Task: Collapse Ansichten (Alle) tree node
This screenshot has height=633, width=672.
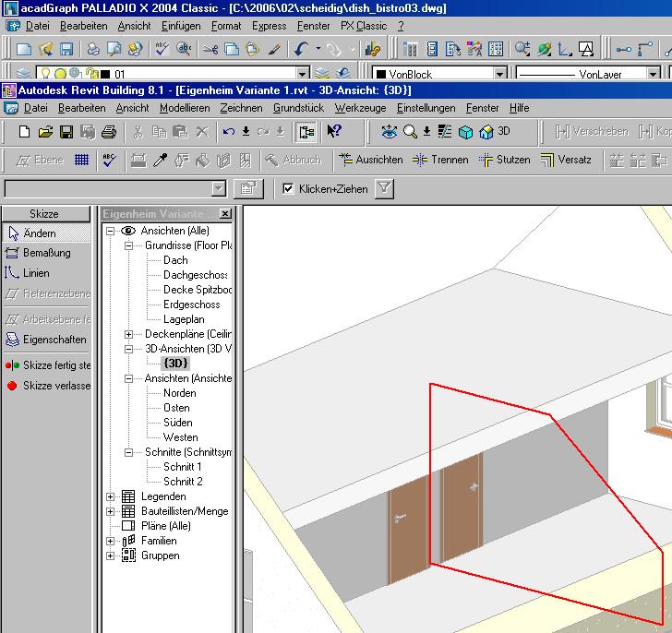Action: point(110,231)
